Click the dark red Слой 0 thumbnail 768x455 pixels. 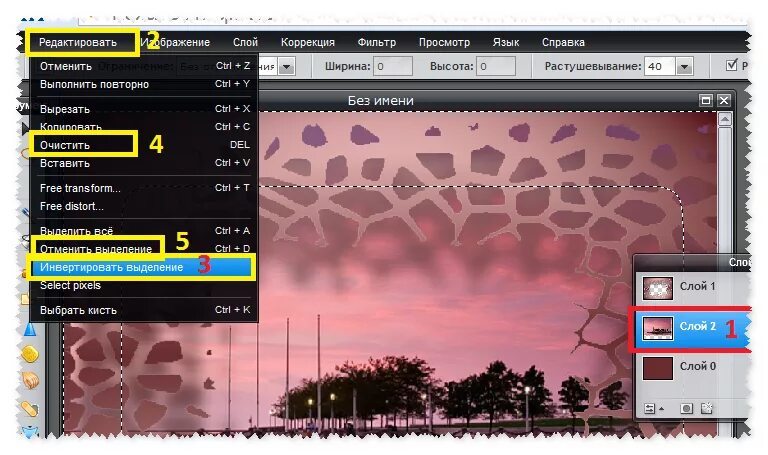pyautogui.click(x=657, y=368)
